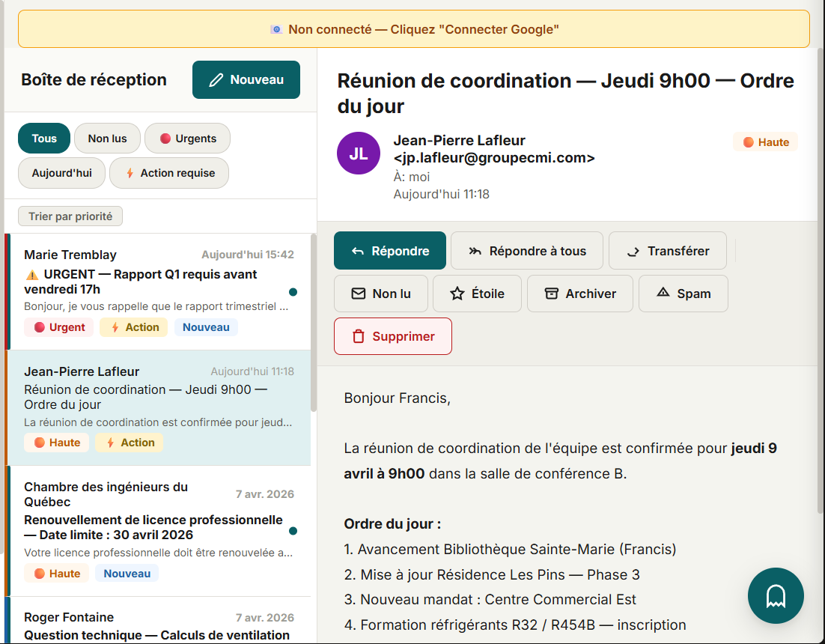
Task: Click Répondre à tous button
Action: tap(526, 251)
